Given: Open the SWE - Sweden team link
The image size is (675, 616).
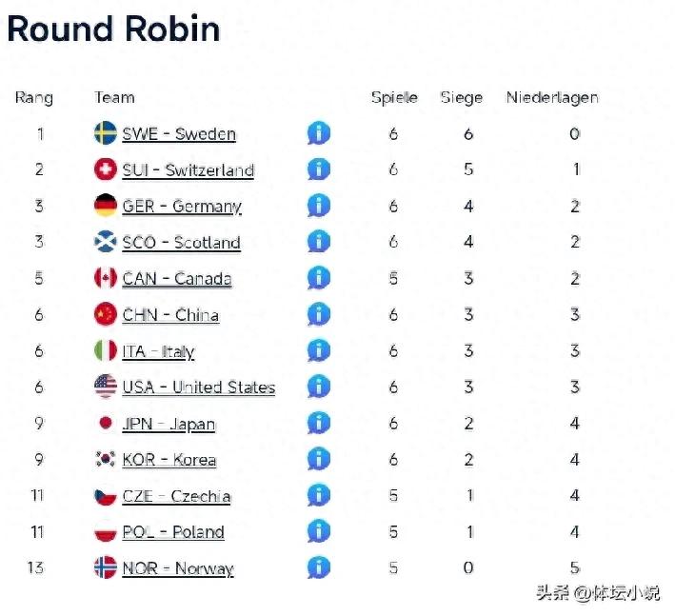Looking at the screenshot, I should 178,134.
